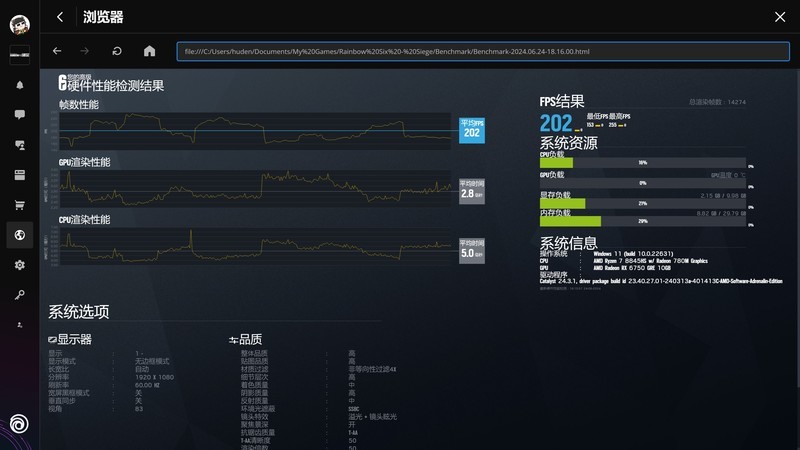Click the 非等向性过滤4X value

[x=372, y=369]
